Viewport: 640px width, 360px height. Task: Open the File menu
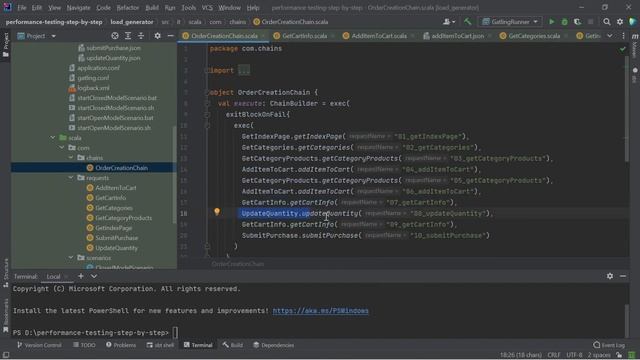(x=22, y=7)
